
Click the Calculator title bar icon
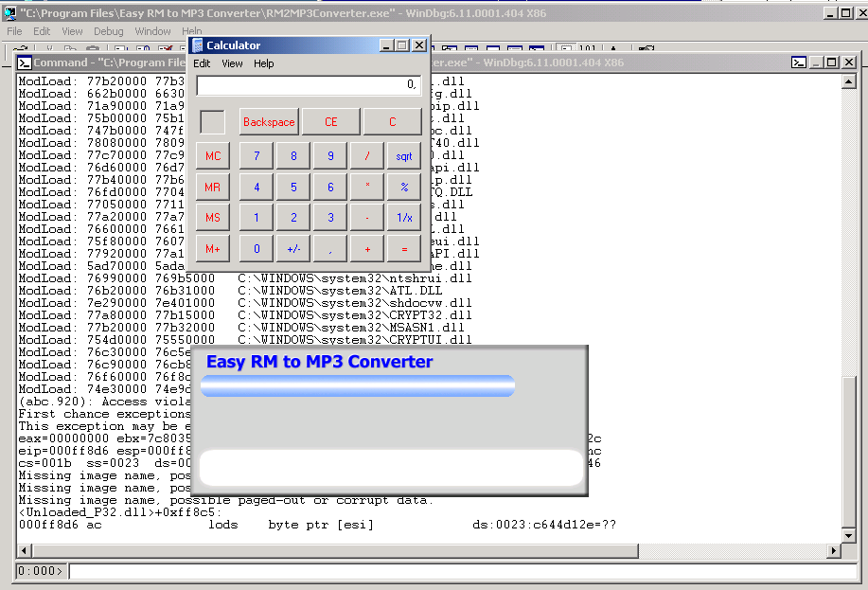pos(197,45)
